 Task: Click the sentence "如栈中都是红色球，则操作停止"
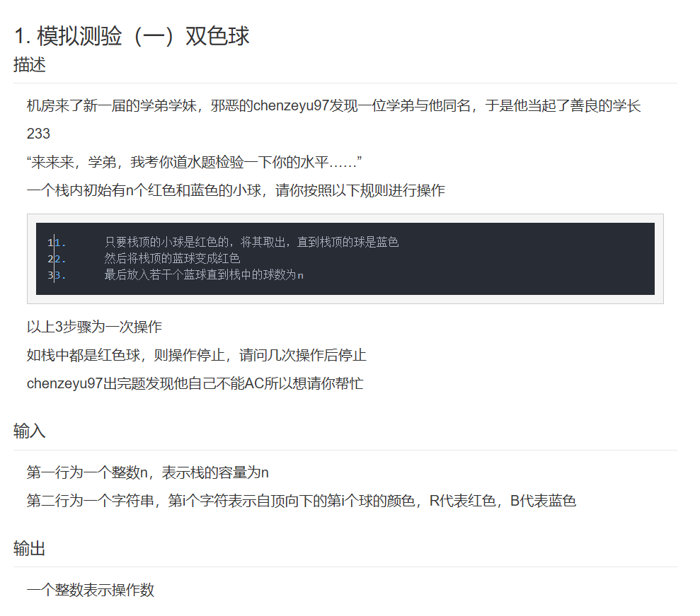tap(197, 355)
